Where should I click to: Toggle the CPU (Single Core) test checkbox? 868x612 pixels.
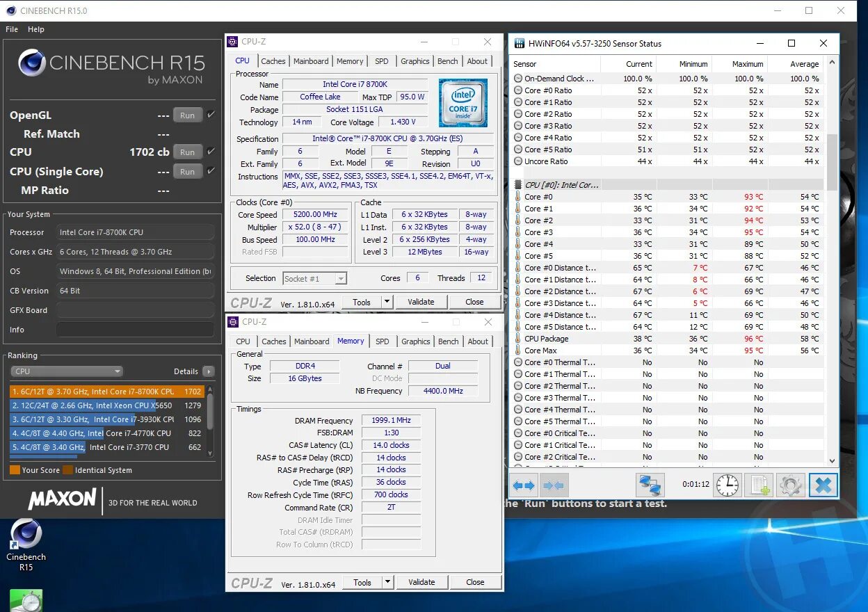[211, 170]
